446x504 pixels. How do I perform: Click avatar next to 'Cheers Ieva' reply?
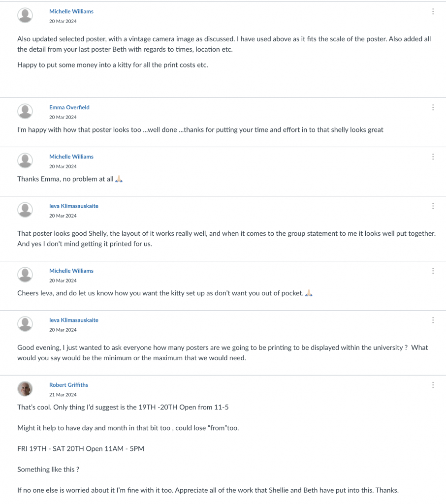tap(25, 275)
